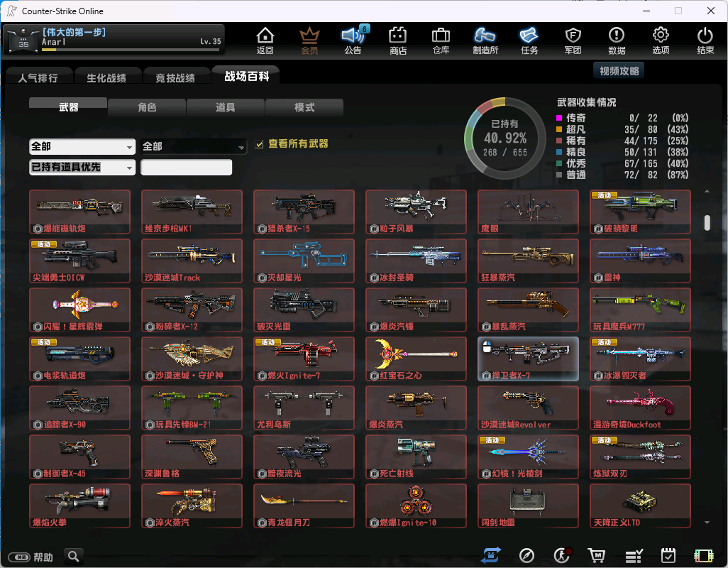Switch to the 人气排行 tab
Viewport: 728px width, 568px height.
pos(38,77)
